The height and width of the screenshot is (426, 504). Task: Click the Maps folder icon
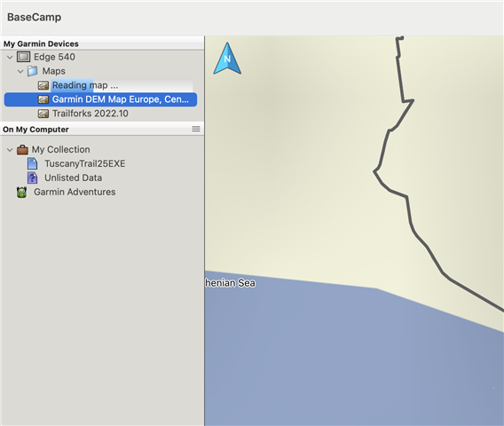tap(33, 71)
